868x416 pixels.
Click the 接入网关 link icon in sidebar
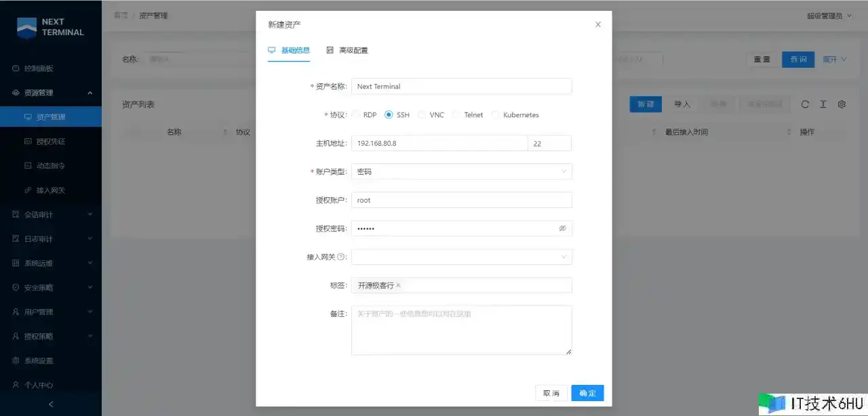28,190
